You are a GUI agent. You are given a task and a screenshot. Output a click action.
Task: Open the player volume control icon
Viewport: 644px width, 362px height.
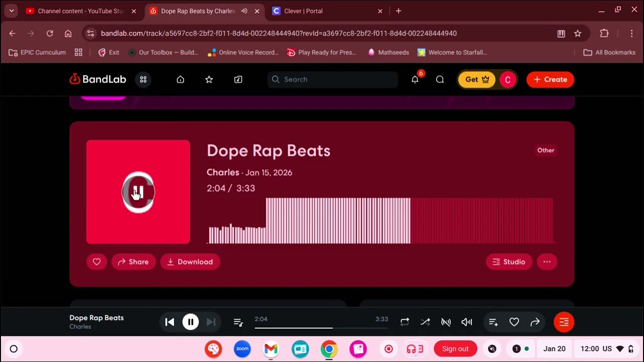[x=467, y=322]
